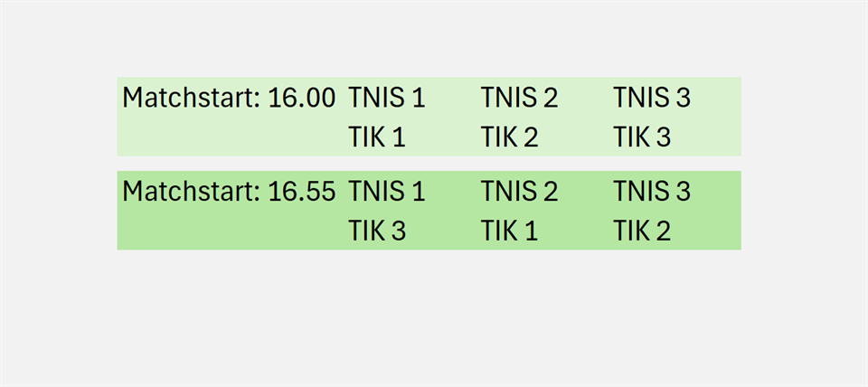Viewport: 868px width, 387px height.
Task: Click the word Matchstart in the 16.55 row
Action: click(x=192, y=191)
